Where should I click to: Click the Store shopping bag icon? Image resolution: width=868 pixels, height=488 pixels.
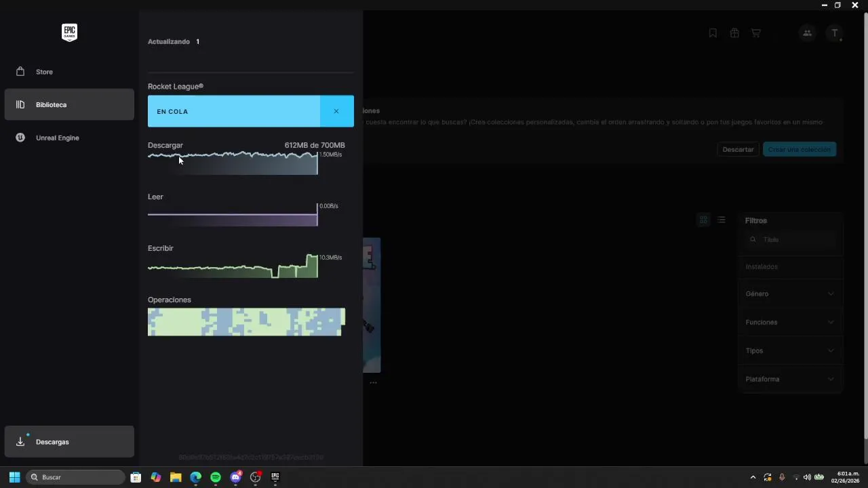click(20, 71)
